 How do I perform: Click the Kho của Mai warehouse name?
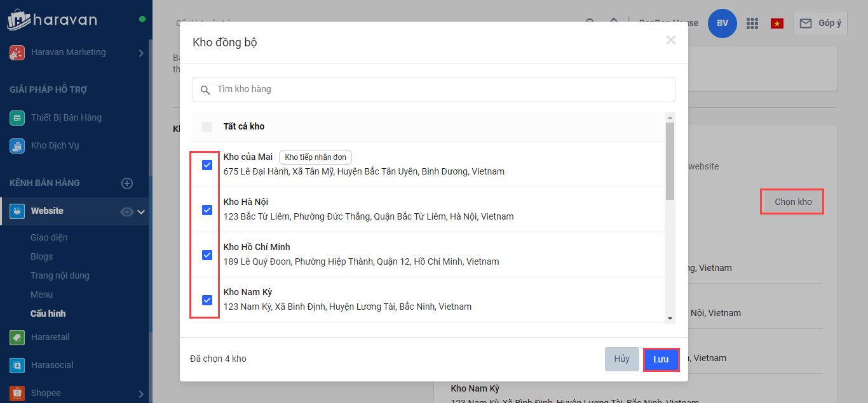coord(248,157)
